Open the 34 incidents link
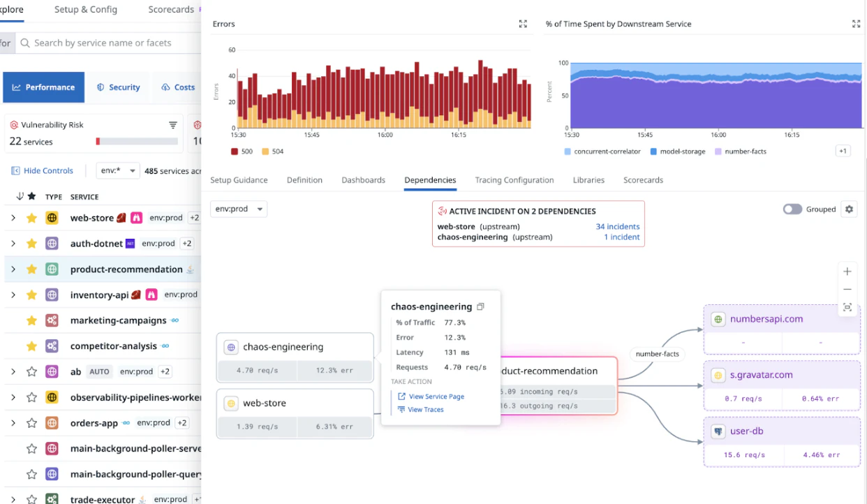The width and height of the screenshot is (867, 504). (x=618, y=226)
